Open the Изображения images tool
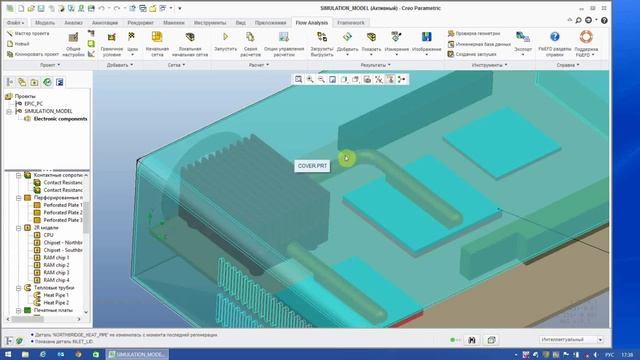Screen dimensions: 640x360 pos(427,44)
